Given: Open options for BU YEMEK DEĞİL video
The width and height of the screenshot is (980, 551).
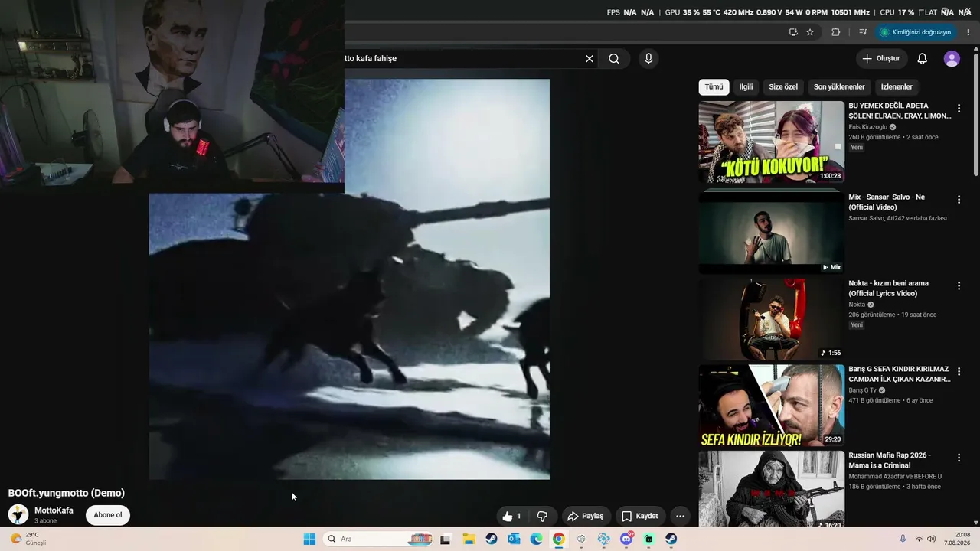Looking at the screenshot, I should tap(959, 109).
